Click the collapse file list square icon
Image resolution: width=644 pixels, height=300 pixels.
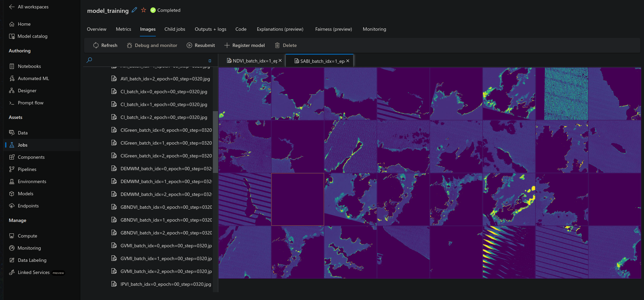coord(210,61)
